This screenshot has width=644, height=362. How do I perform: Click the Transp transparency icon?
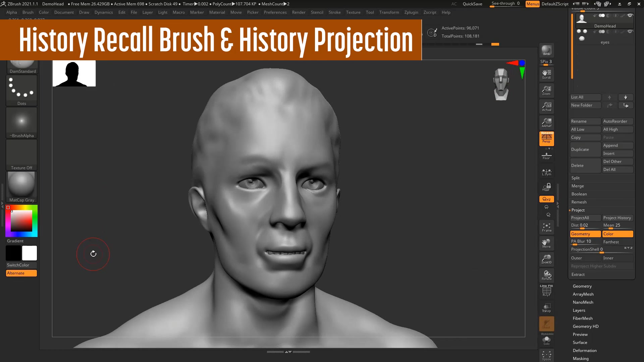(546, 308)
